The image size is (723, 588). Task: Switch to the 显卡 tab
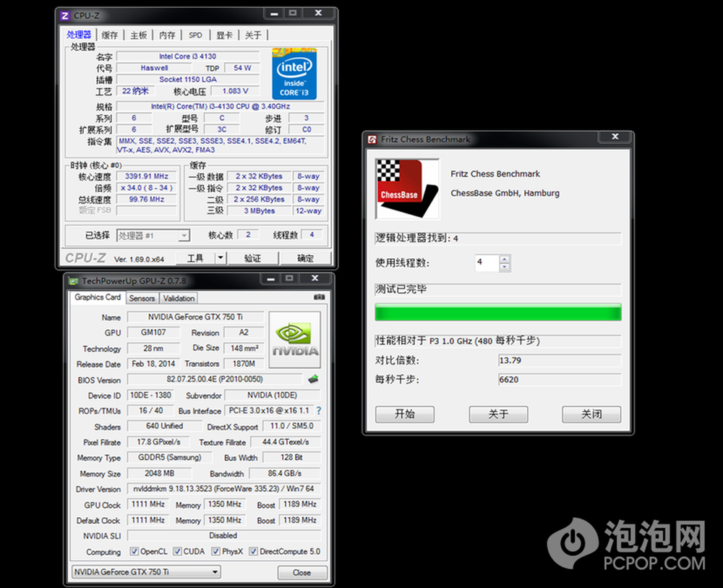[x=224, y=35]
